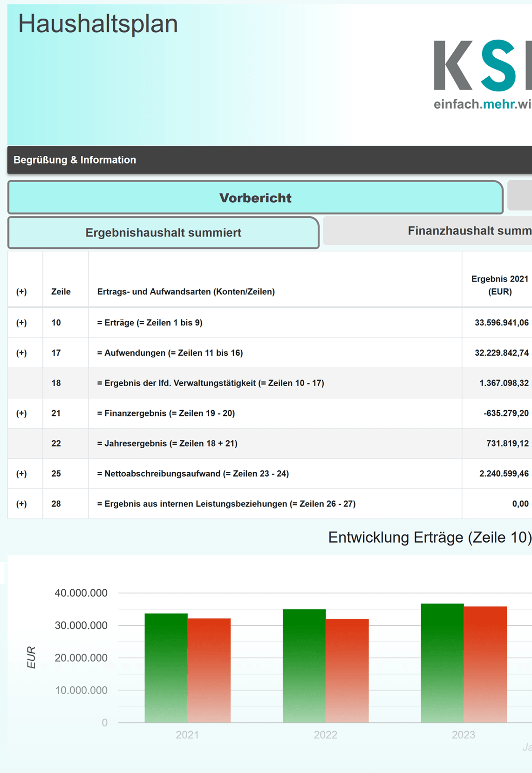Expand row 10 Erträge details
532x773 pixels.
pos(21,323)
